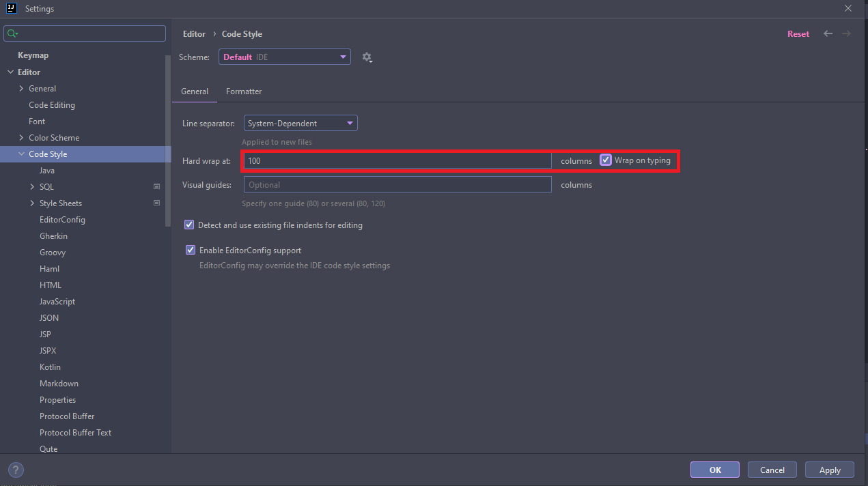This screenshot has height=486, width=868.
Task: Switch to the Formatter tab
Action: pos(244,91)
